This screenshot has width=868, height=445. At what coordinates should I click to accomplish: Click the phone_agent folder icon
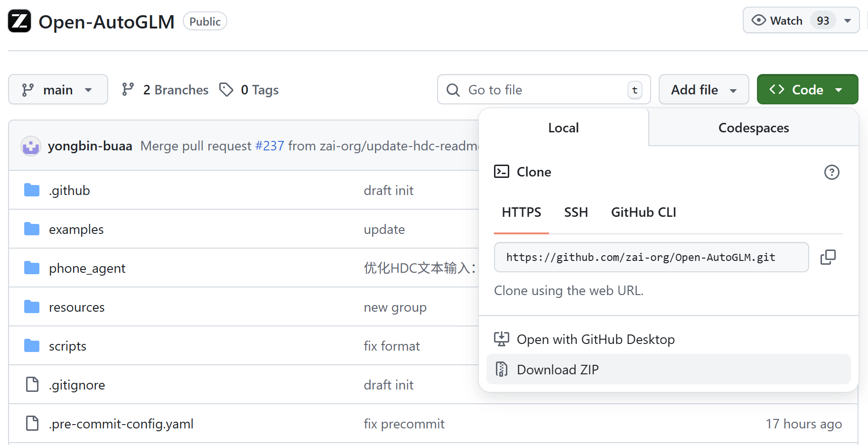click(32, 268)
